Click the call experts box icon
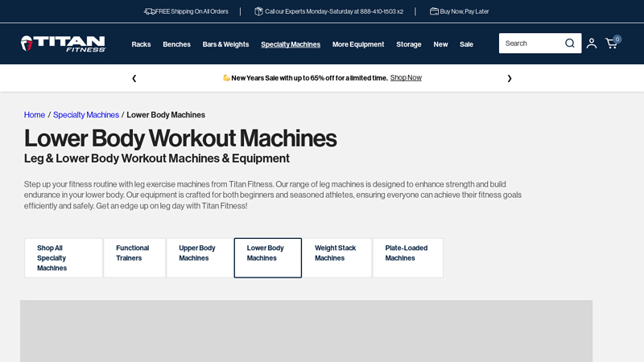Viewport: 644px width, 362px height. tap(258, 11)
